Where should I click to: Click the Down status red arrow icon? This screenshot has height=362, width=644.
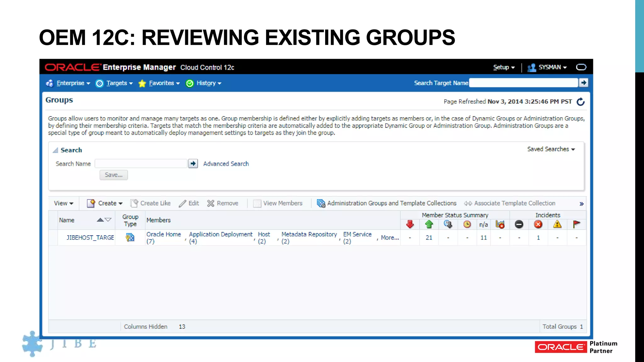(410, 224)
